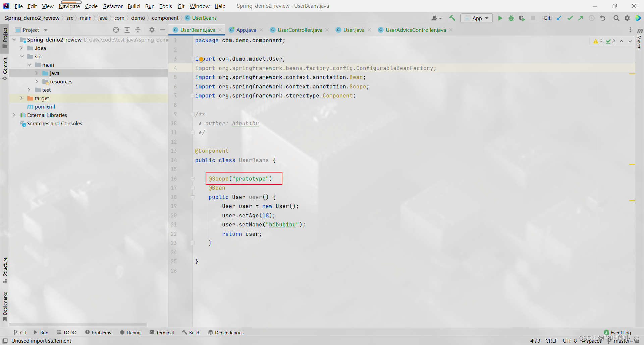
Task: Expand External Libraries node
Action: (14, 115)
